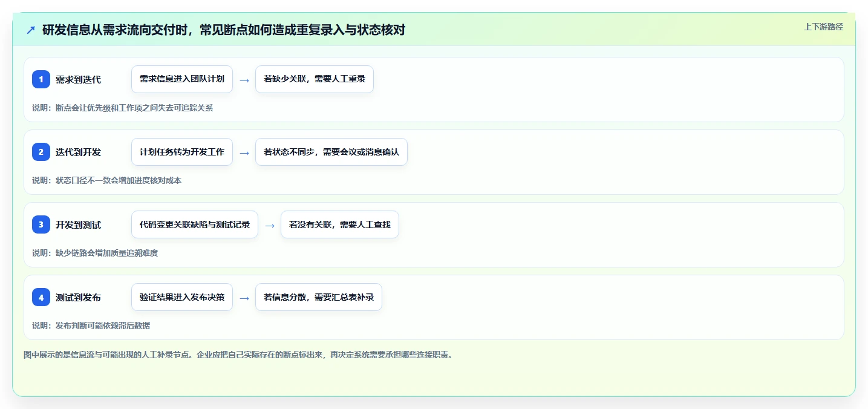
Task: Click the 上下游路径 label
Action: [x=823, y=27]
